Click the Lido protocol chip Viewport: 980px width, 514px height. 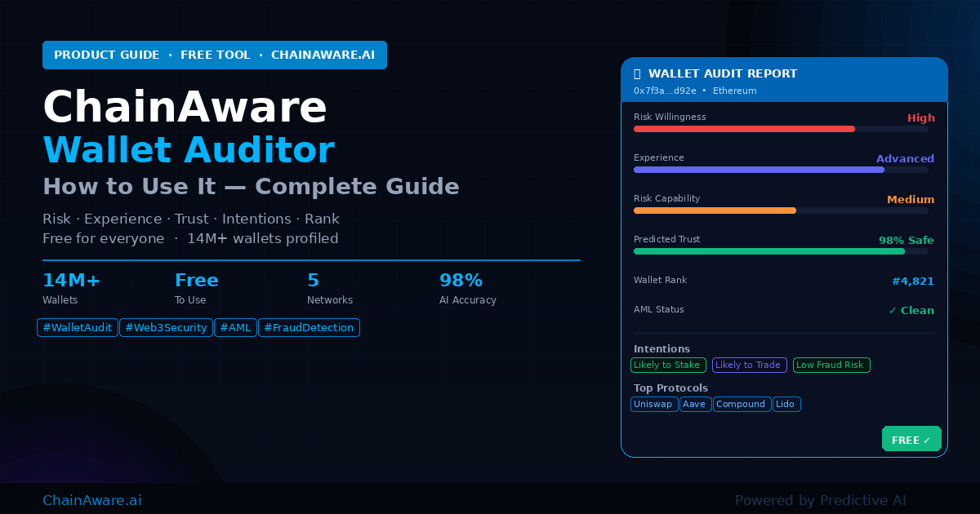point(786,405)
